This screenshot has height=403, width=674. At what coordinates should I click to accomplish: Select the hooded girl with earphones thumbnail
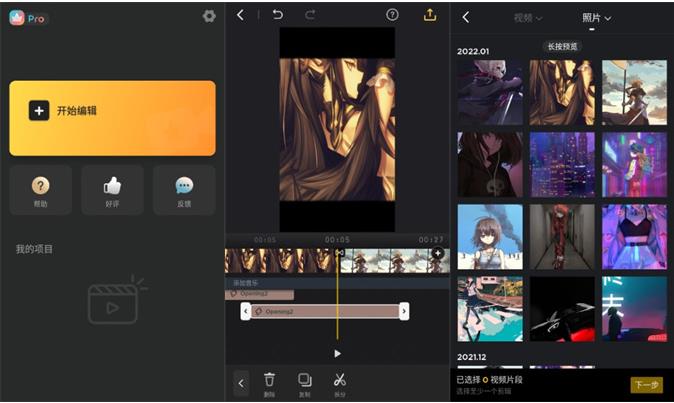tap(490, 165)
